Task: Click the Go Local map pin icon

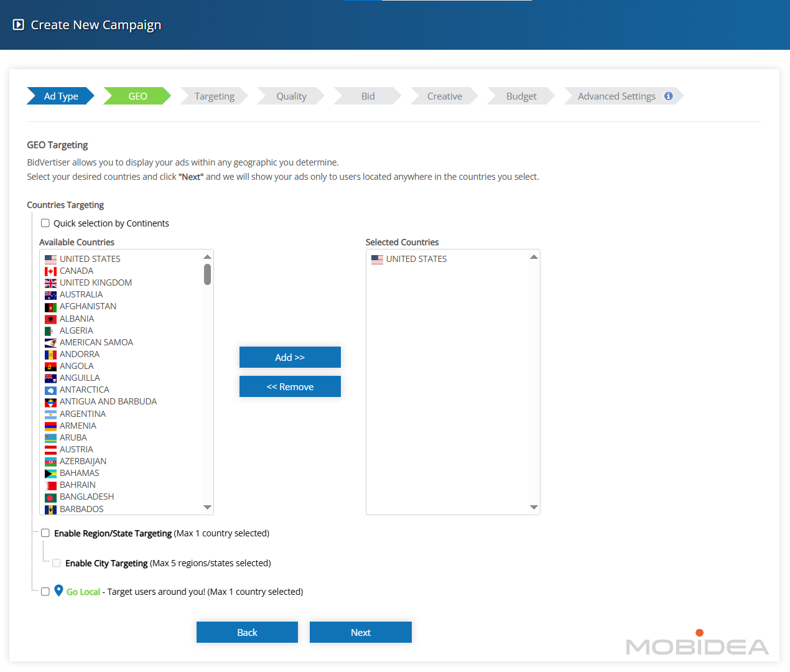Action: pyautogui.click(x=58, y=590)
